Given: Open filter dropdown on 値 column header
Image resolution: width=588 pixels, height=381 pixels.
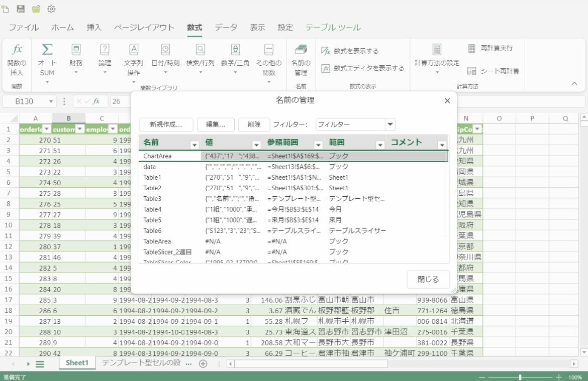Looking at the screenshot, I should coord(256,145).
